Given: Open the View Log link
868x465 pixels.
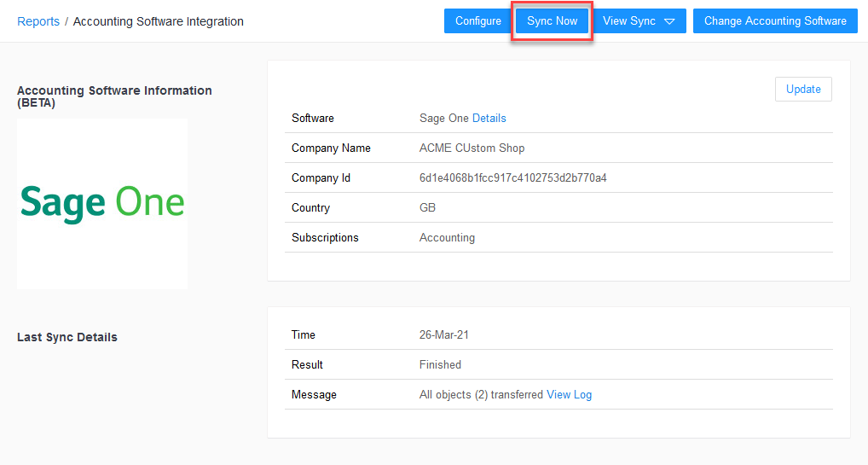Looking at the screenshot, I should [x=569, y=395].
